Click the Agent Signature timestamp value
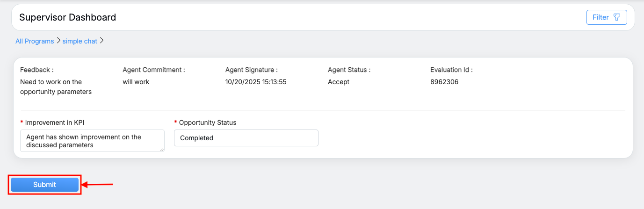 pyautogui.click(x=256, y=82)
